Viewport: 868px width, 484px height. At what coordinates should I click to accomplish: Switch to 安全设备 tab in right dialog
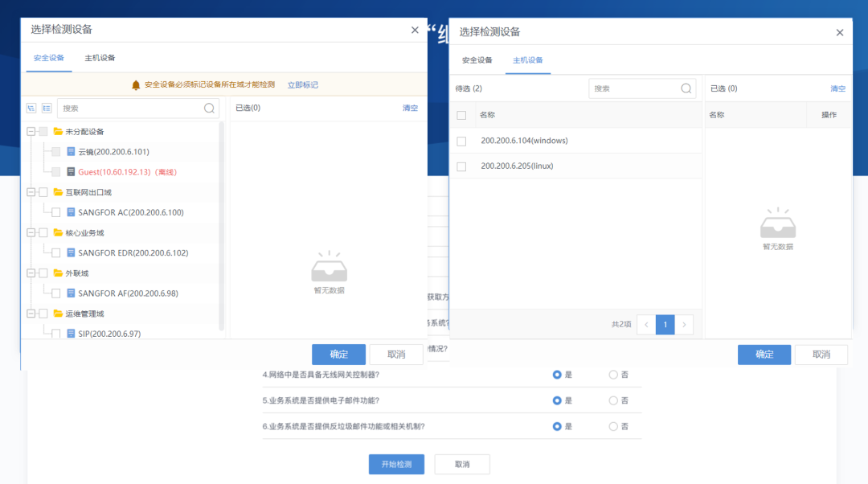(x=477, y=59)
